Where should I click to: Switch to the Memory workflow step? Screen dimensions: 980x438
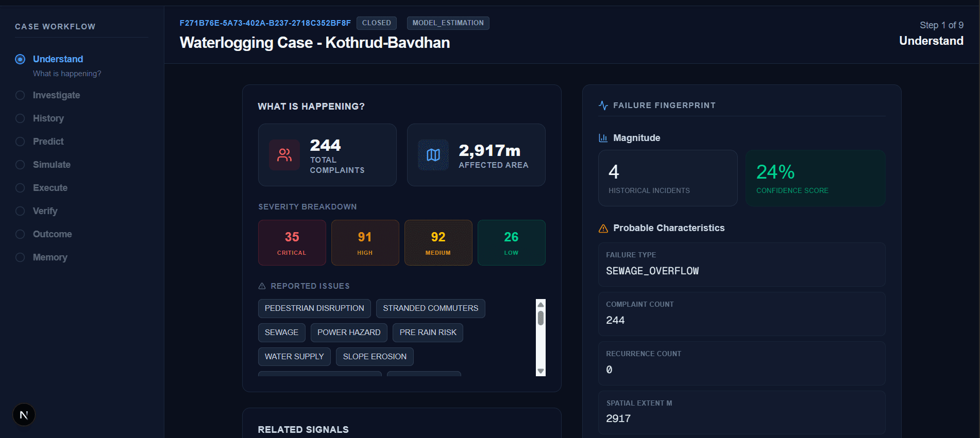point(50,257)
